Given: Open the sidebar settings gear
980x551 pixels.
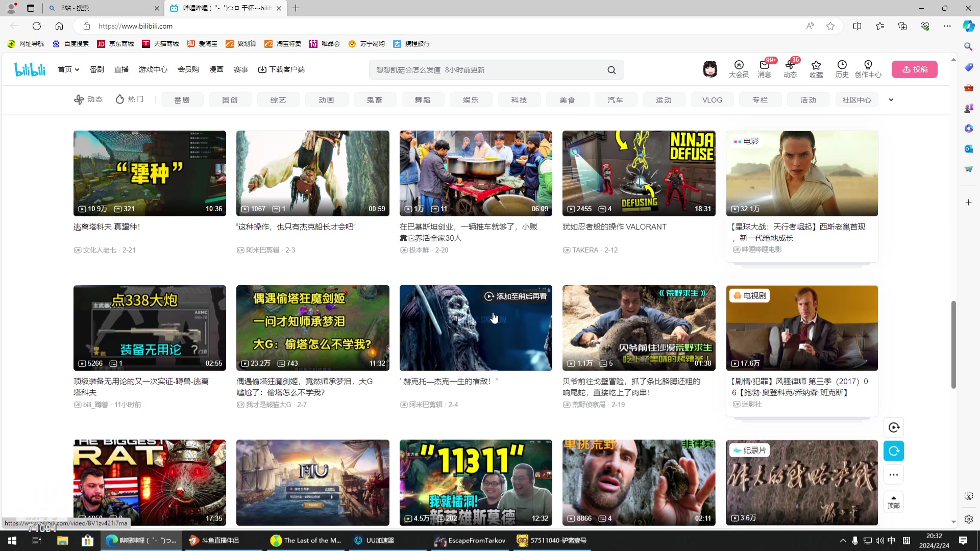Looking at the screenshot, I should 968,519.
